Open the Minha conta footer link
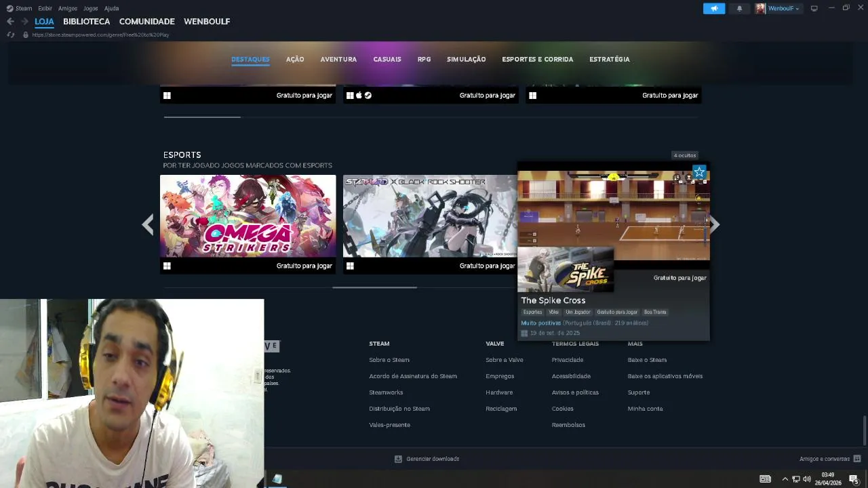The image size is (868, 488). pos(645,409)
